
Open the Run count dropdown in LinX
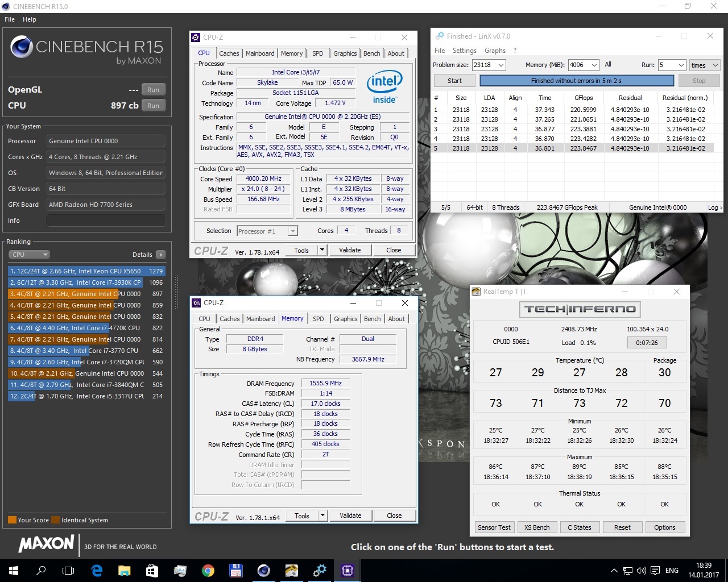[680, 65]
